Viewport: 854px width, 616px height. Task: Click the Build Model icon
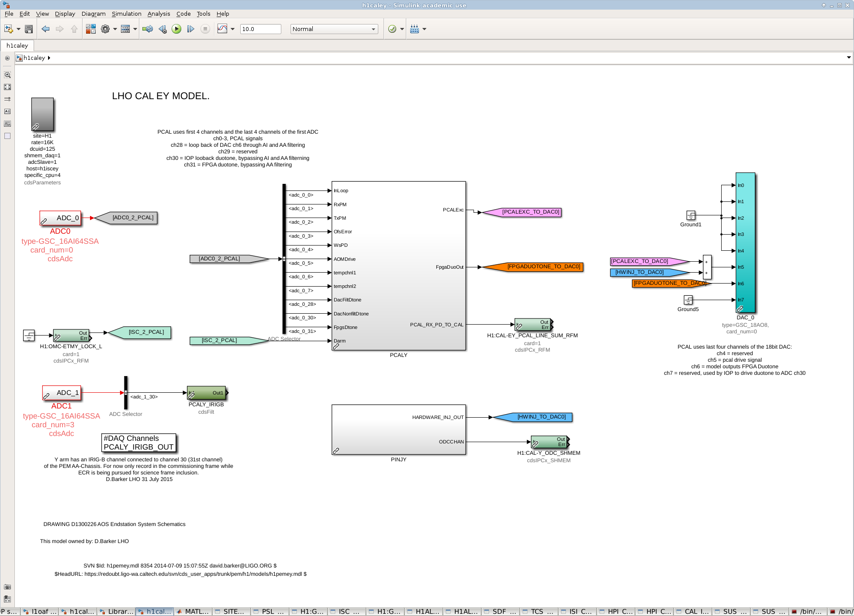click(415, 29)
